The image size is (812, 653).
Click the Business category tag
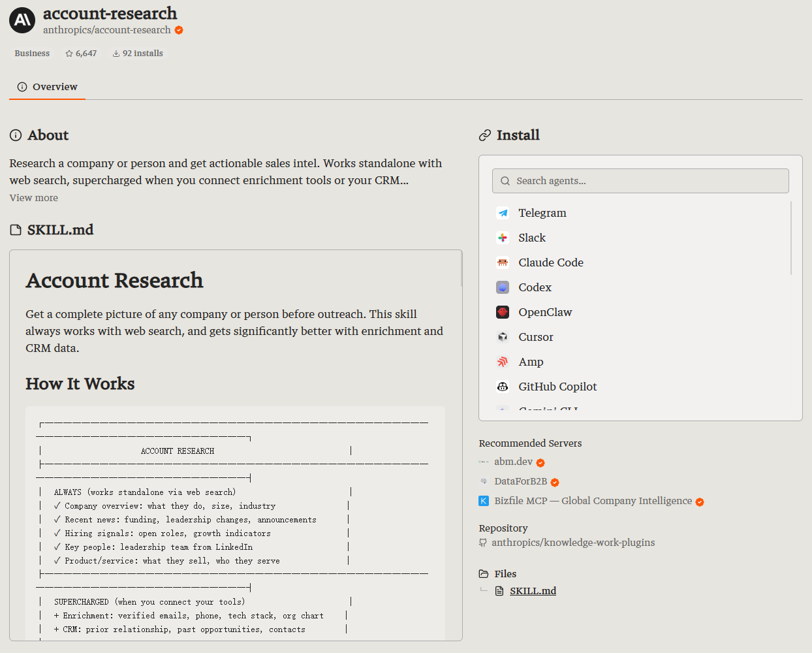tap(32, 54)
